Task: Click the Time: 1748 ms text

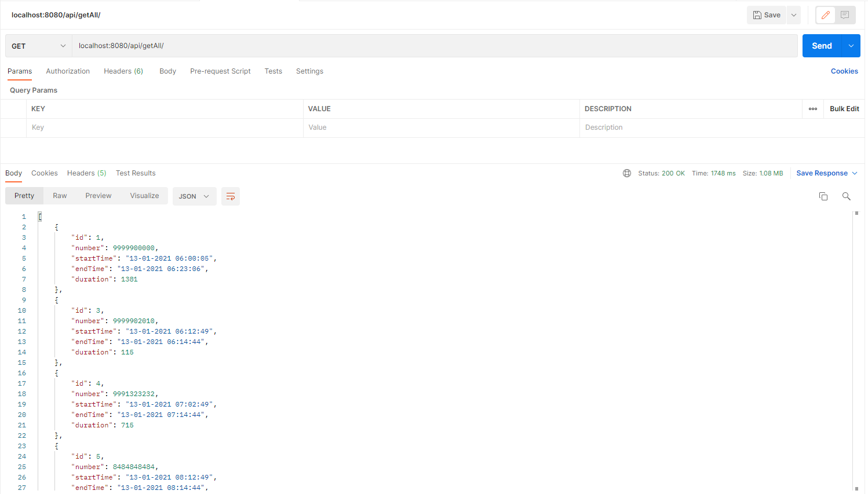Action: [714, 173]
